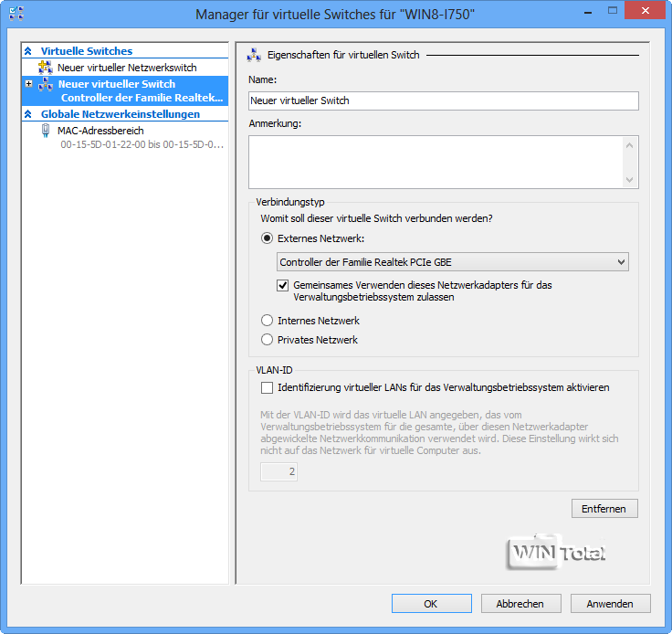
Task: Click the Globale Netzwerkeinstellungen section header
Action: tap(121, 114)
